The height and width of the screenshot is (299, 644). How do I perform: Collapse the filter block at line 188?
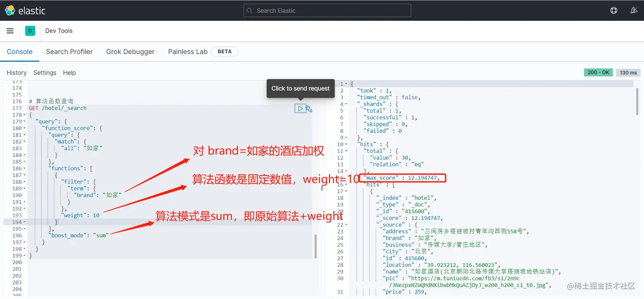point(25,182)
